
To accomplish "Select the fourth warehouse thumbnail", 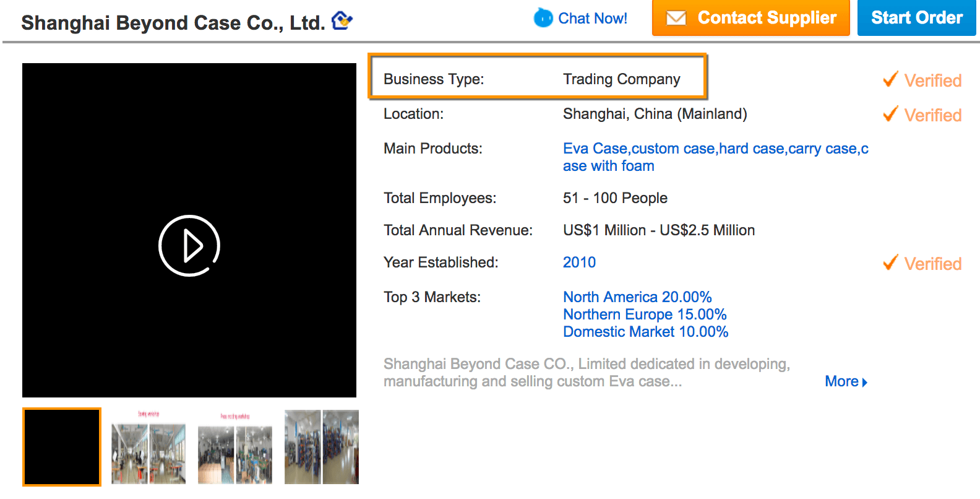I will [322, 447].
